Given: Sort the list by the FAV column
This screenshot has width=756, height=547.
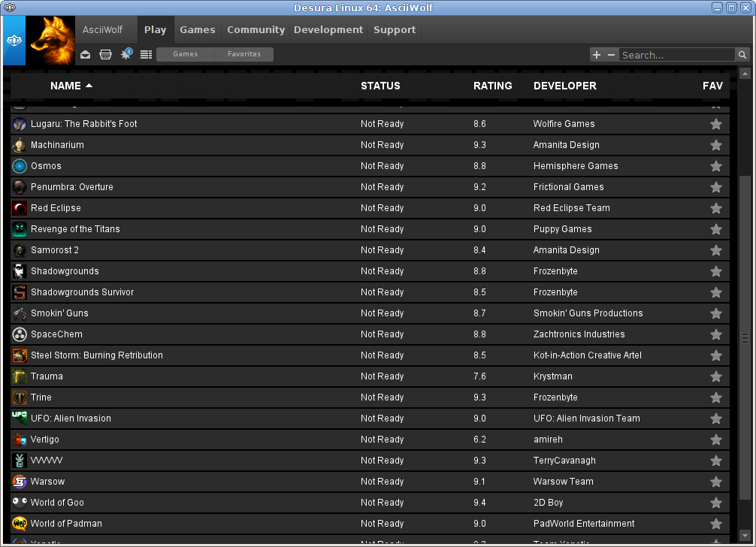Looking at the screenshot, I should tap(712, 86).
